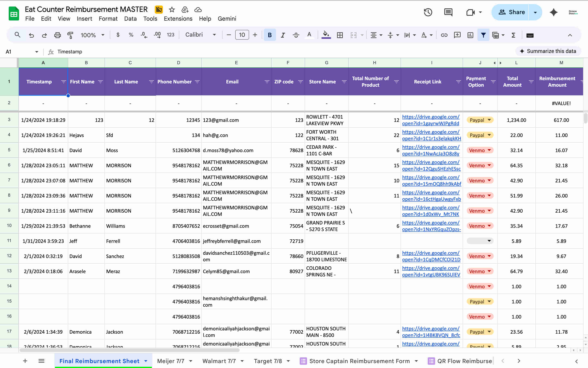588x368 pixels.
Task: Click the print icon
Action: coord(57,35)
